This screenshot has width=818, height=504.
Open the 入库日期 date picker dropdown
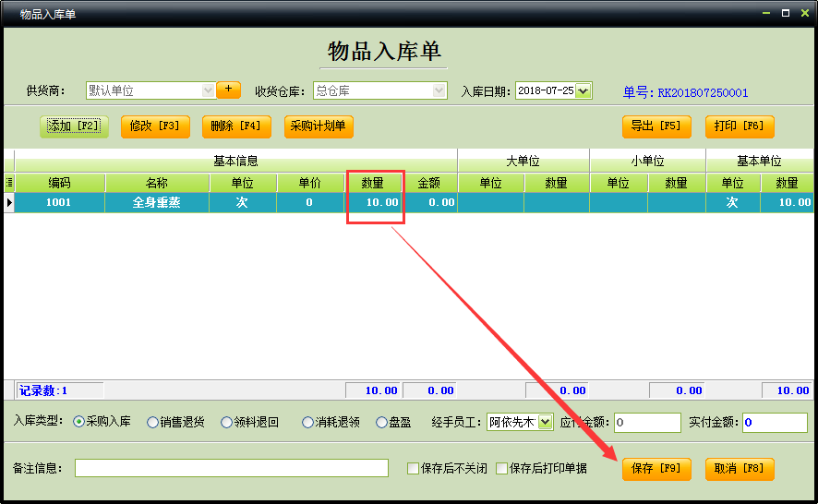coord(583,90)
